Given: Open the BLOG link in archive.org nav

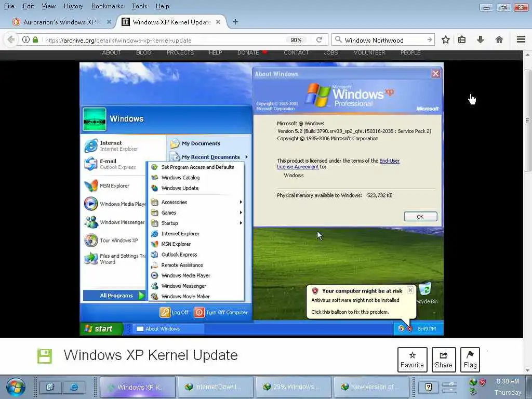Looking at the screenshot, I should pos(143,52).
